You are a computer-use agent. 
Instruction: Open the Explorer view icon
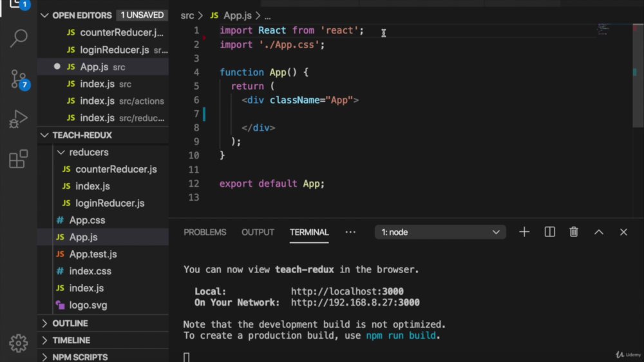pyautogui.click(x=19, y=5)
